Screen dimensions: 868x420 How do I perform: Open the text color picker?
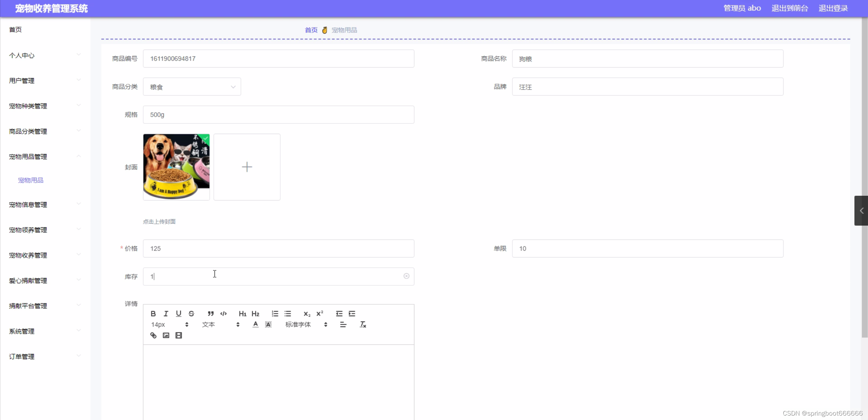(x=256, y=324)
